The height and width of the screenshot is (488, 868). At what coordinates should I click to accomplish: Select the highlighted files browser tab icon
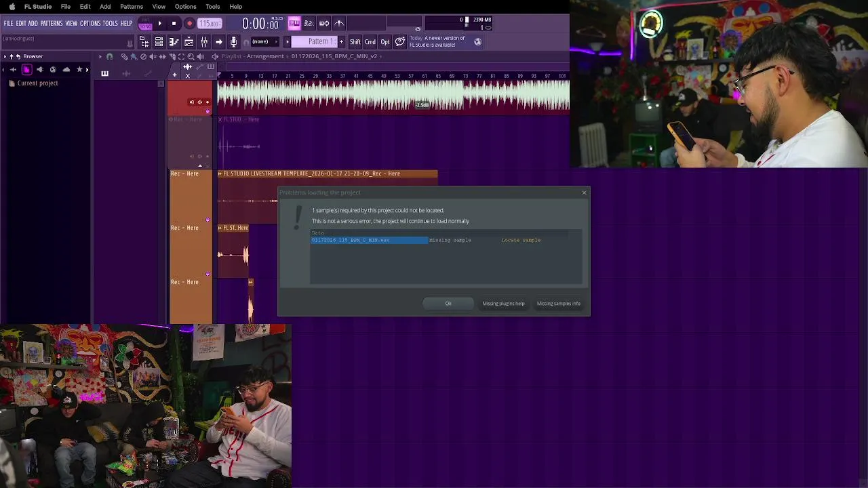pos(26,70)
